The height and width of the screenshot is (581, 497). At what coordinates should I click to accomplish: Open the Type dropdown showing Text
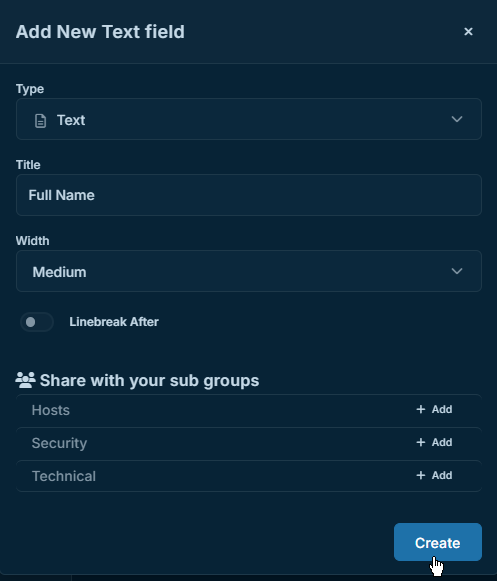(249, 119)
